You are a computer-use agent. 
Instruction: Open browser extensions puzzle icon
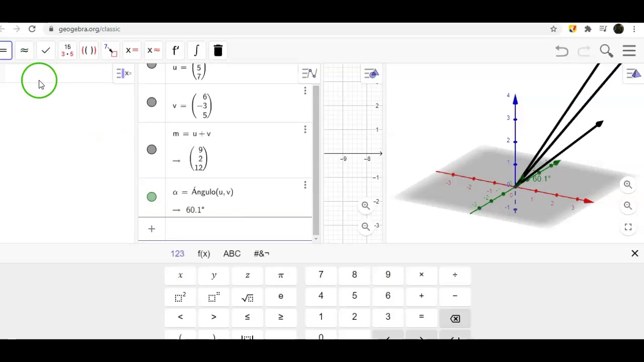[588, 29]
